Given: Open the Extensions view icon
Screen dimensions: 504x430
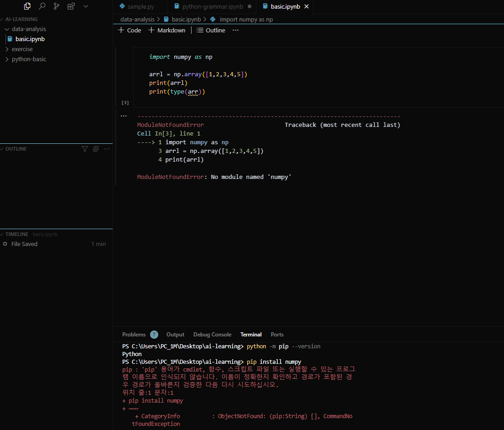Looking at the screenshot, I should (x=71, y=6).
